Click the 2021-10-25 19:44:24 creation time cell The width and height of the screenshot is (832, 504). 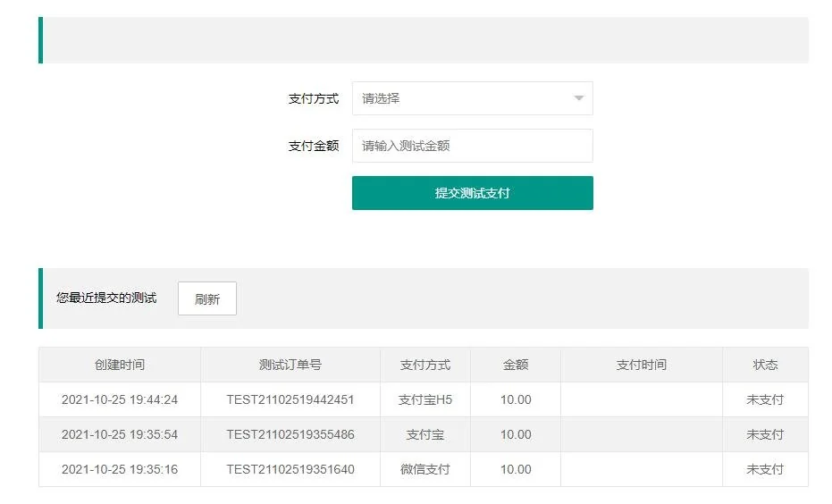coord(120,399)
